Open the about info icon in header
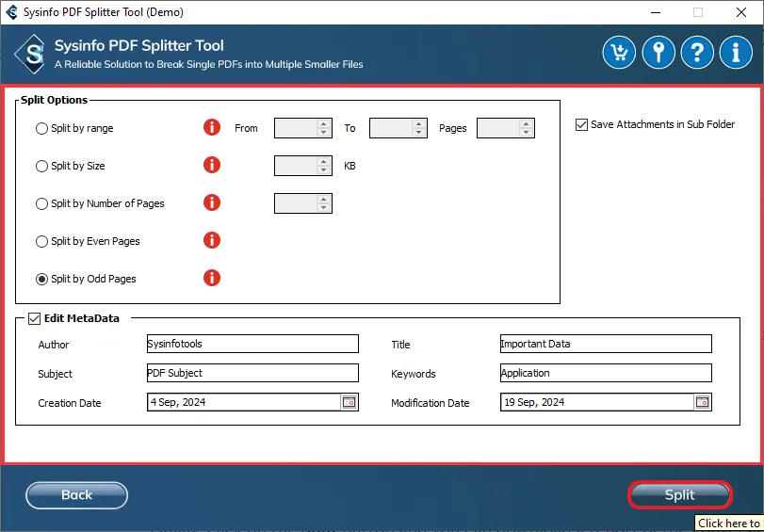764x532 pixels. pyautogui.click(x=736, y=53)
